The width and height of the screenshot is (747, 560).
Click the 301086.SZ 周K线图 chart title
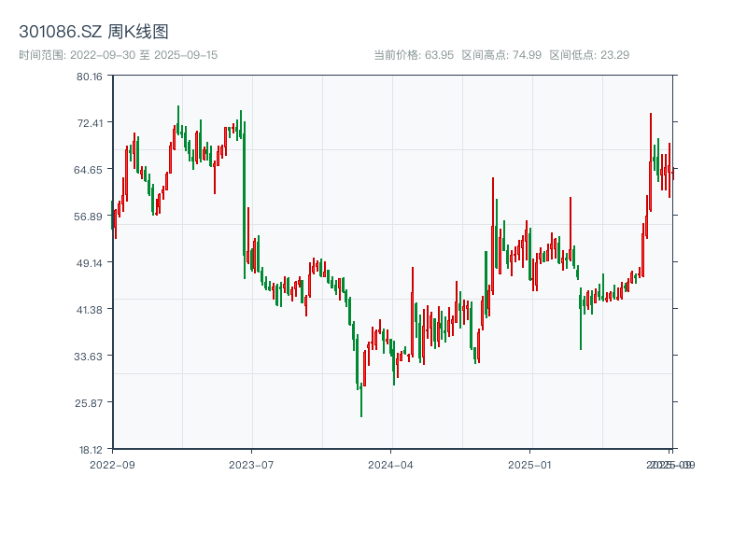click(x=93, y=33)
